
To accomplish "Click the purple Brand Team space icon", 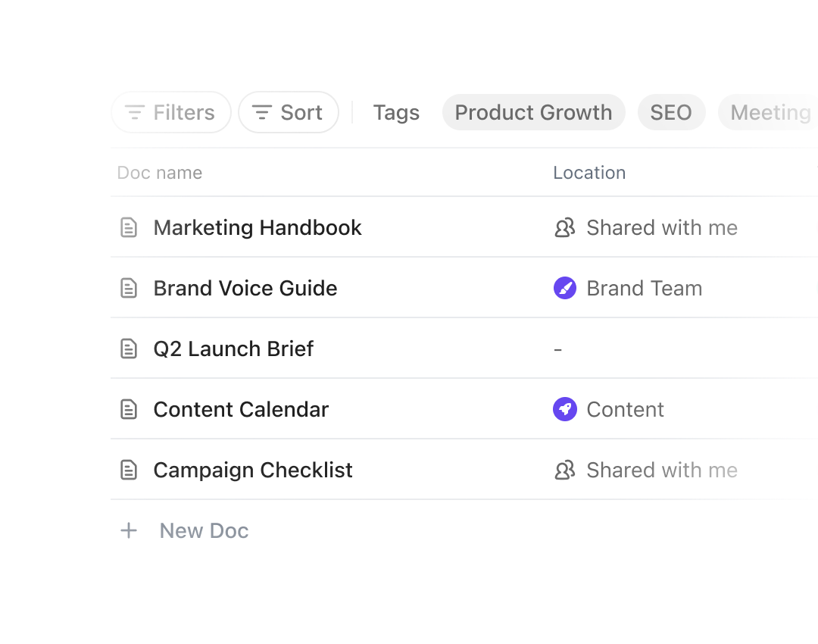I will click(565, 288).
